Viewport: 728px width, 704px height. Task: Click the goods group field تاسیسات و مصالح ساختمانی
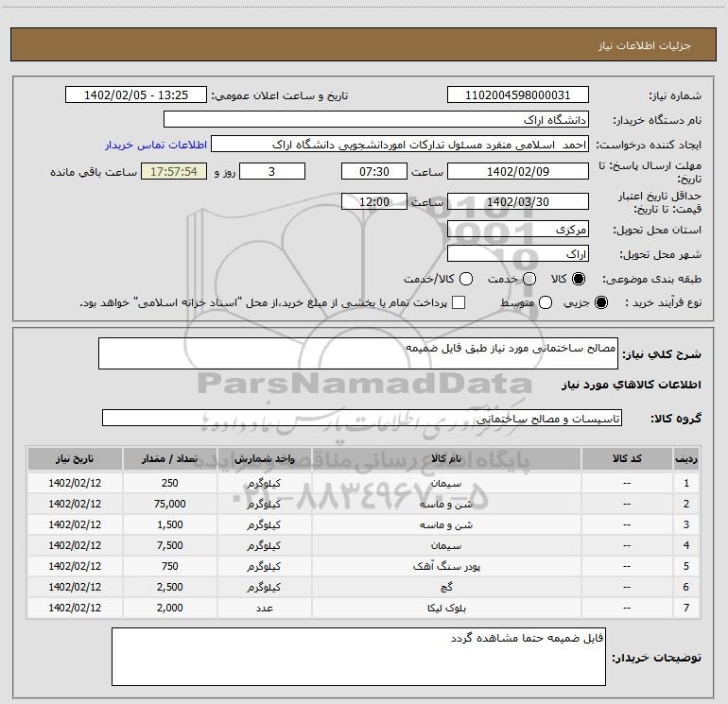point(362,418)
